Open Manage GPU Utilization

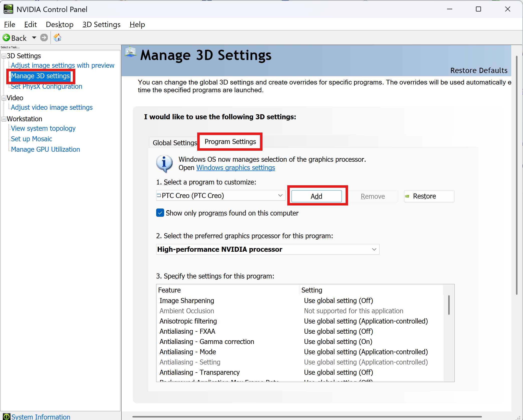click(46, 149)
